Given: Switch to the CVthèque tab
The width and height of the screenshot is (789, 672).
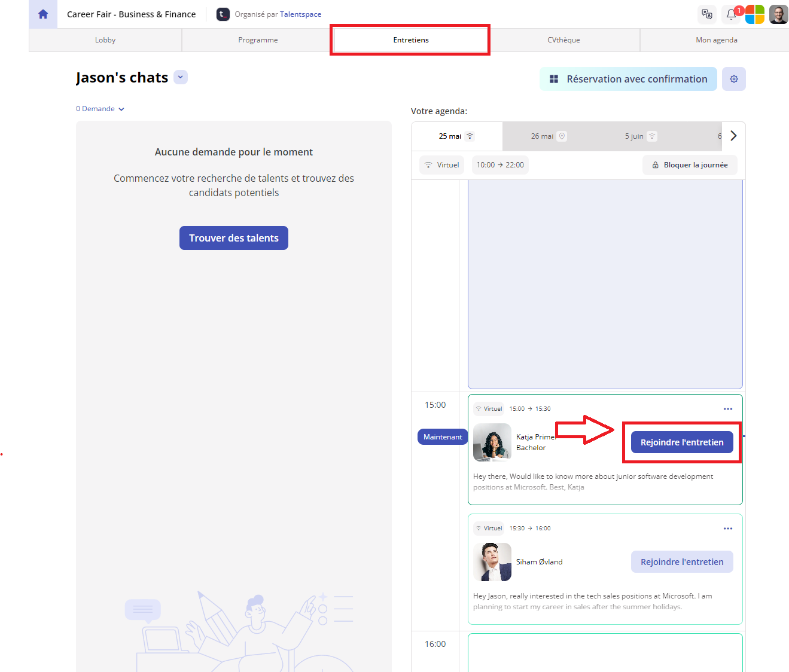Looking at the screenshot, I should point(563,40).
